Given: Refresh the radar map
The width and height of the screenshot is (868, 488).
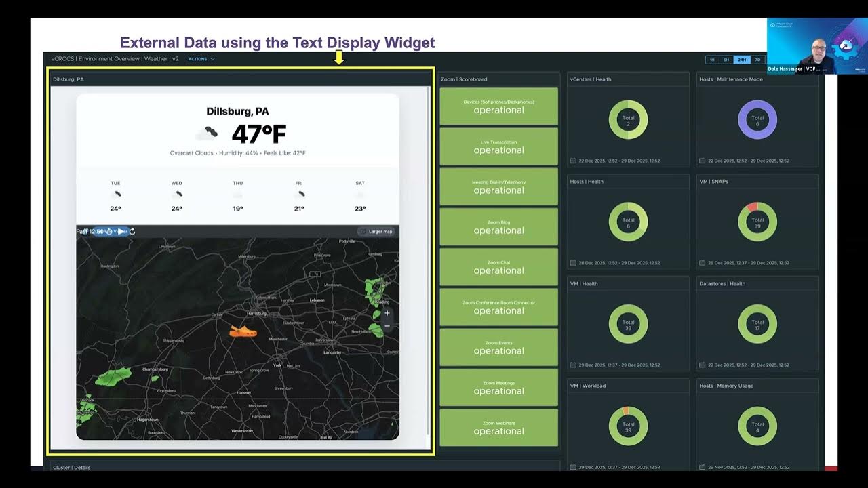Looking at the screenshot, I should point(132,232).
